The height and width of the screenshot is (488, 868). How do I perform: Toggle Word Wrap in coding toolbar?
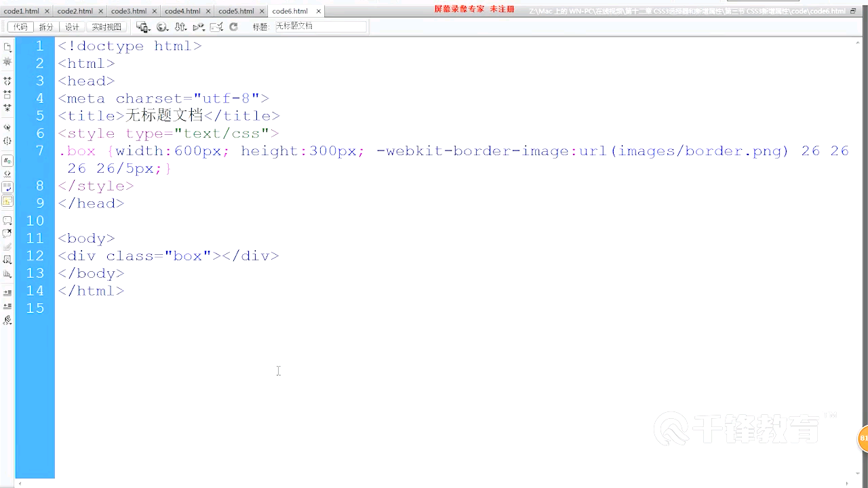(x=7, y=187)
